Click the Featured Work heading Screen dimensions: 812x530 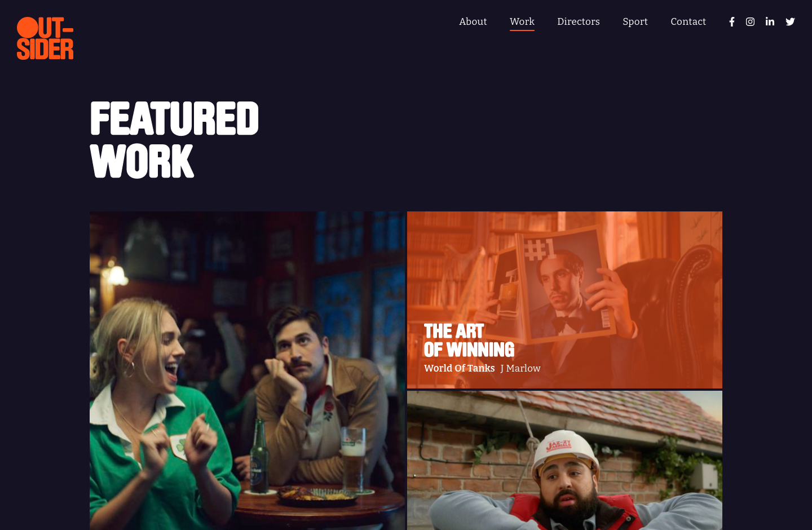174,140
